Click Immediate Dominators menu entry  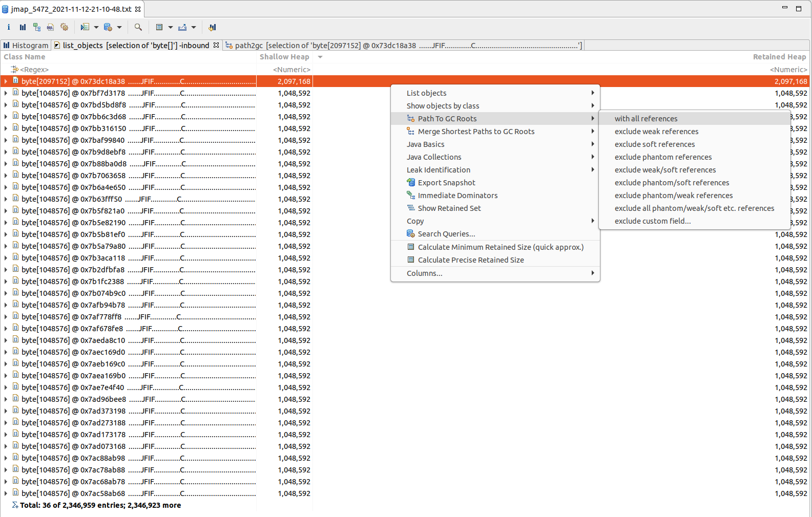(x=495, y=196)
